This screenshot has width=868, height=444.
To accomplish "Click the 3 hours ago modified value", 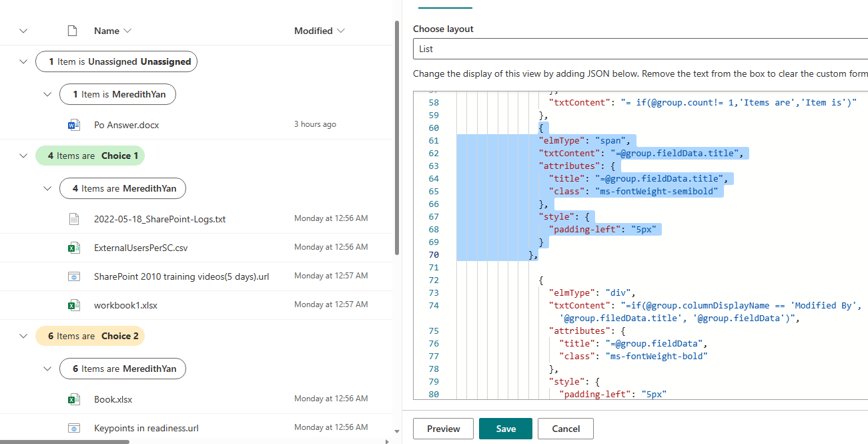I will click(315, 125).
